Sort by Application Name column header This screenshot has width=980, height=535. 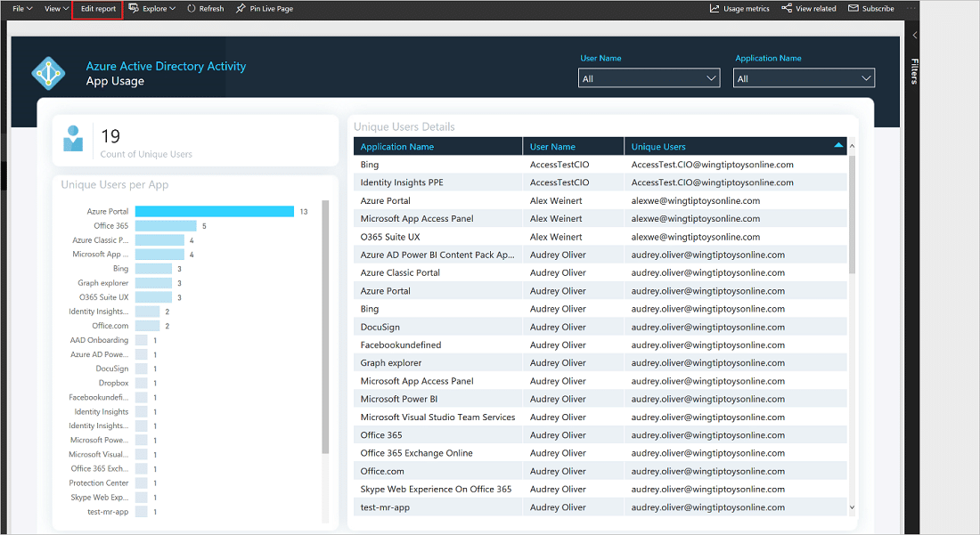coord(396,147)
